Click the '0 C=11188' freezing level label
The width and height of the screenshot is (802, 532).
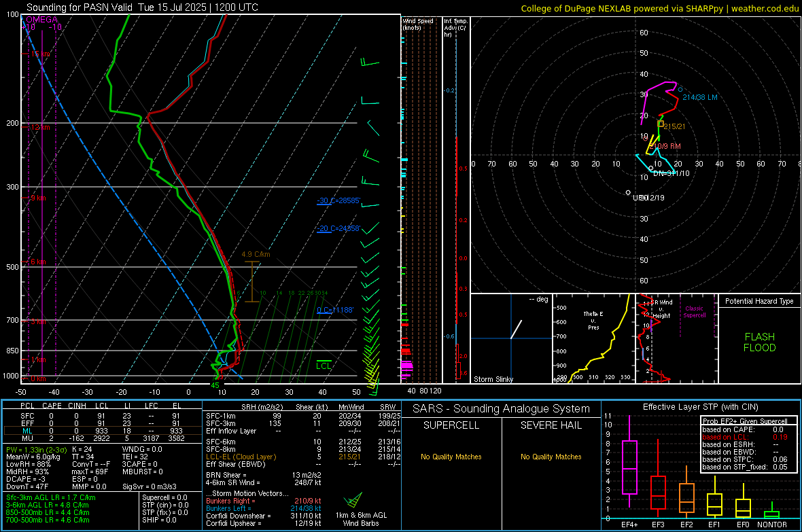pos(335,309)
